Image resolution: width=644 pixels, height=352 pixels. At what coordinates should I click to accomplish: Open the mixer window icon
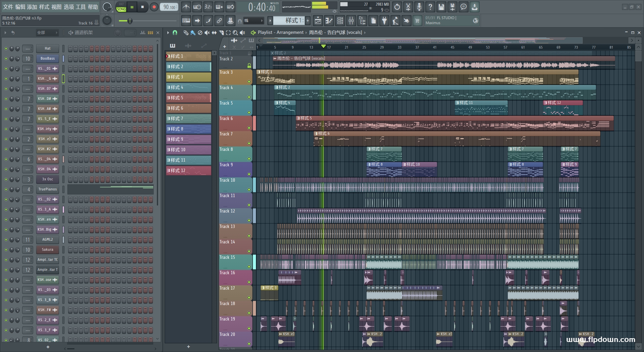[351, 21]
